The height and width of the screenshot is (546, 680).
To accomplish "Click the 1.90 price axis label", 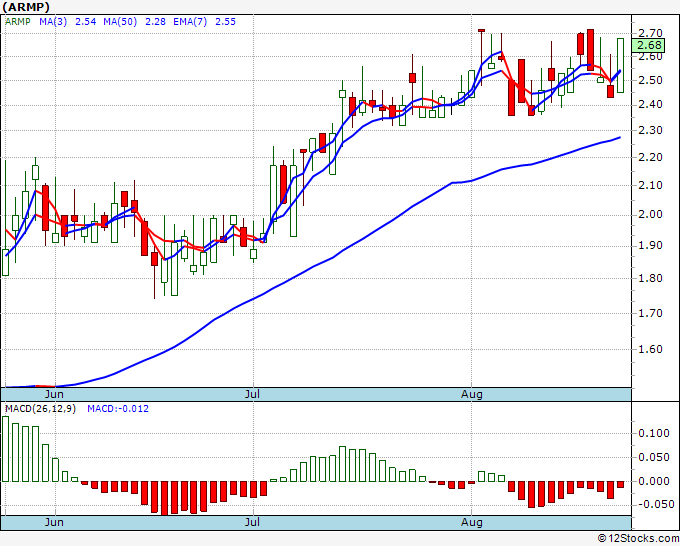I will pyautogui.click(x=650, y=245).
